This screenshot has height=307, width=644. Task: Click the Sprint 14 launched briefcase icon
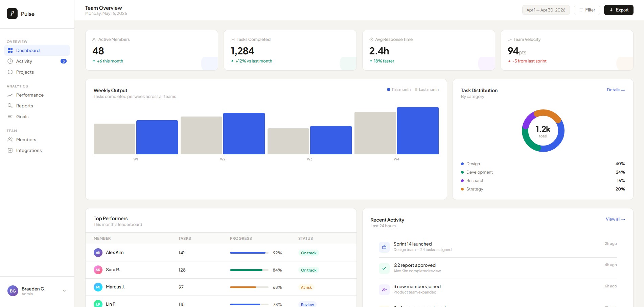pos(384,247)
